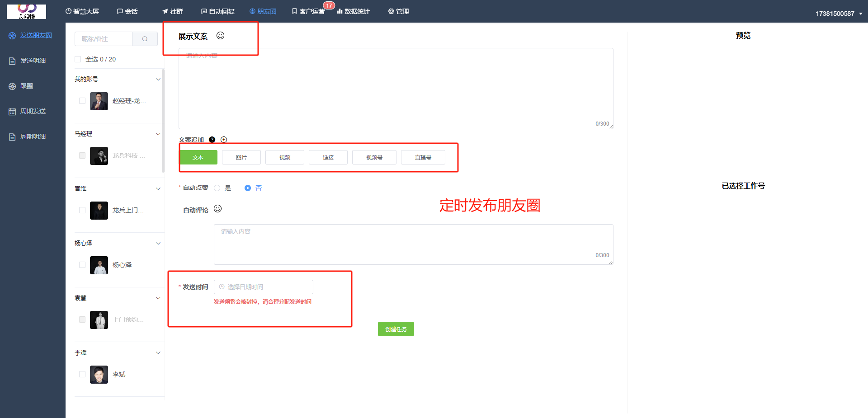
Task: Click the account list scrollbar
Action: [163, 120]
